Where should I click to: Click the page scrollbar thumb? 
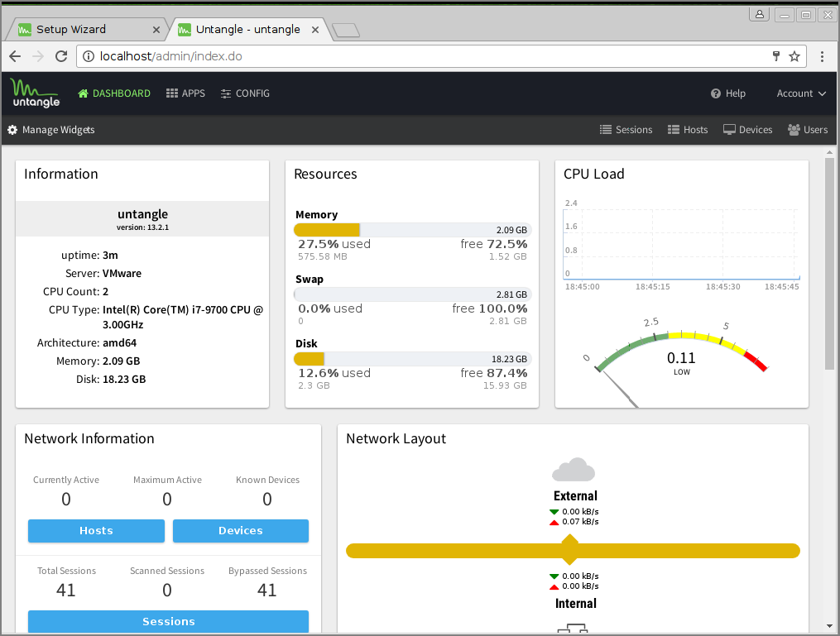(x=830, y=262)
